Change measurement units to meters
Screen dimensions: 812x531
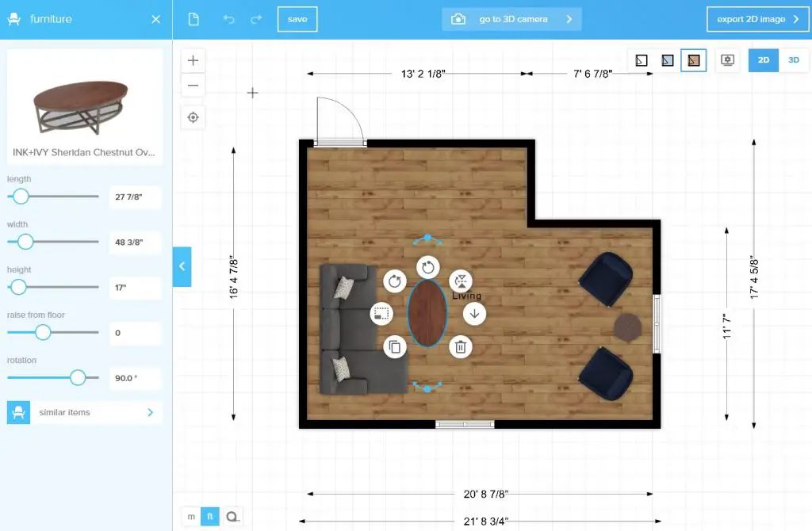190,516
